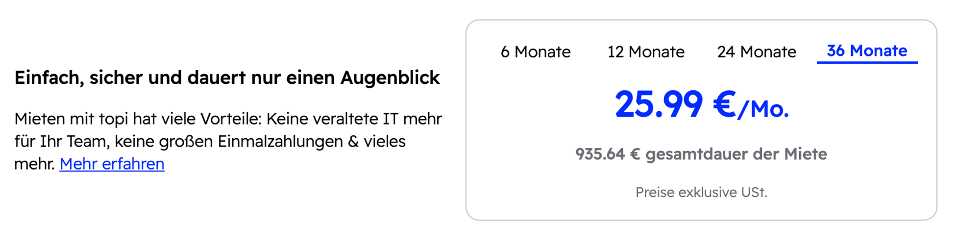Open the Mehr erfahren link
The height and width of the screenshot is (246, 980).
click(x=112, y=164)
